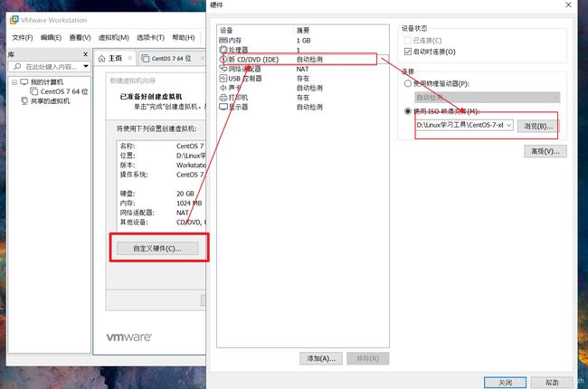
Task: Click the home icon on the Home tab
Action: click(x=101, y=59)
